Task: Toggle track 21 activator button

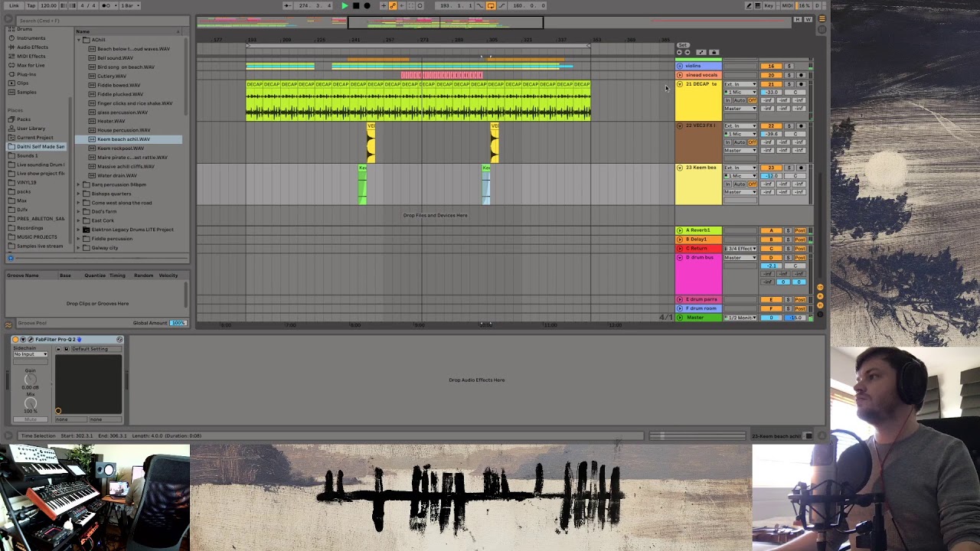Action: (x=771, y=84)
